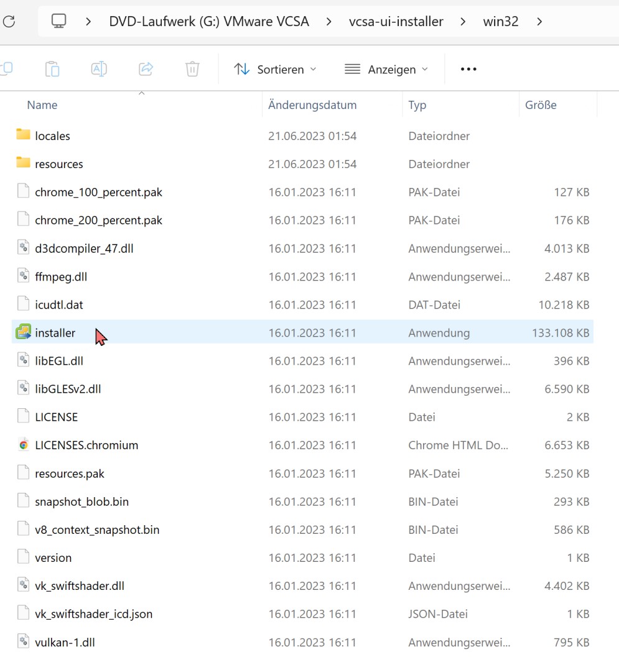Select the file vk_swiftshader.dll
The height and width of the screenshot is (672, 619).
[80, 586]
